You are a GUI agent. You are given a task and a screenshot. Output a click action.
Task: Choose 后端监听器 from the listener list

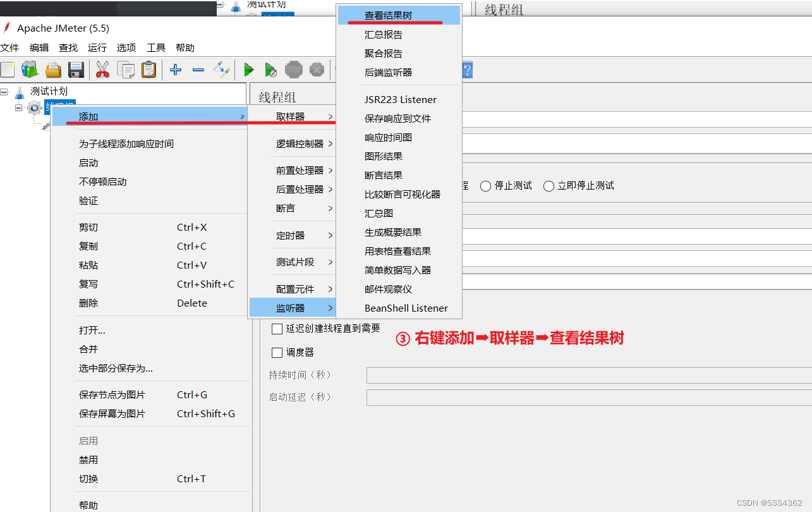pos(399,73)
